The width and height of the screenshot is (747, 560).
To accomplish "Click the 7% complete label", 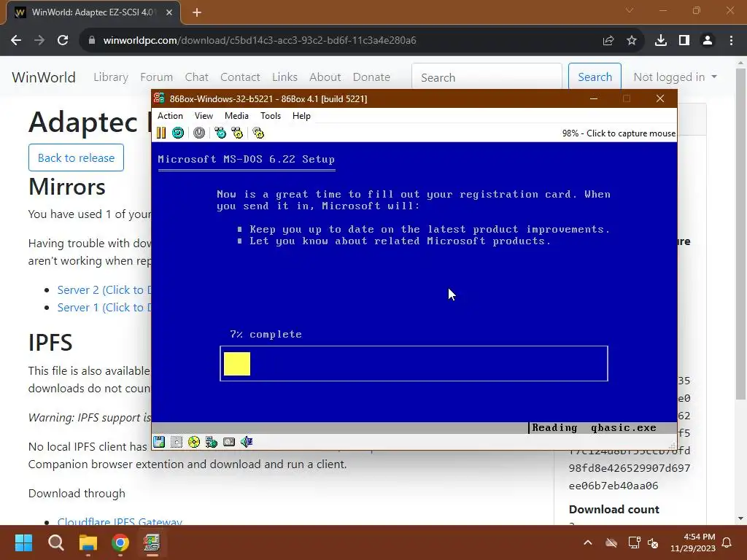I will [x=266, y=334].
